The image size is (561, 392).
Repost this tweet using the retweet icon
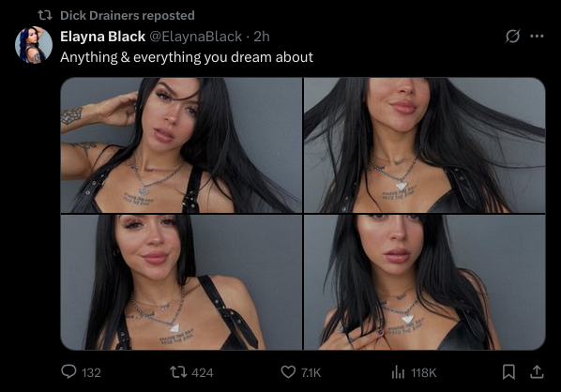(178, 372)
